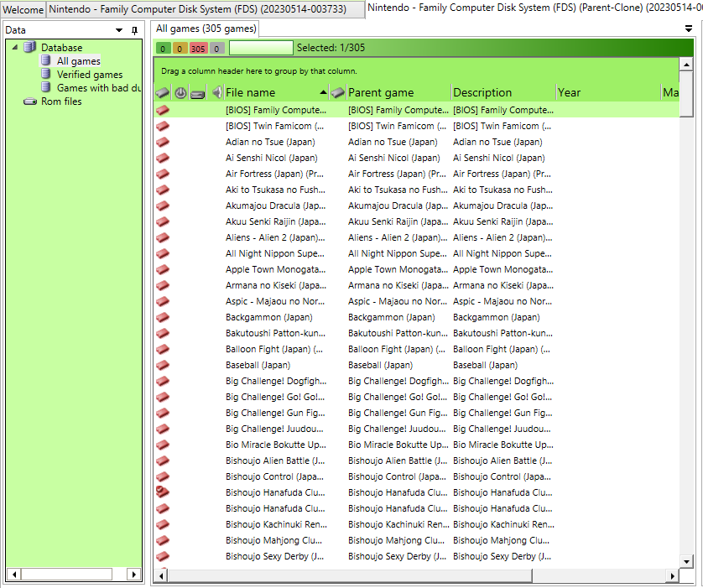The image size is (703, 588).
Task: Click the first rom status column header icon
Action: pyautogui.click(x=162, y=93)
